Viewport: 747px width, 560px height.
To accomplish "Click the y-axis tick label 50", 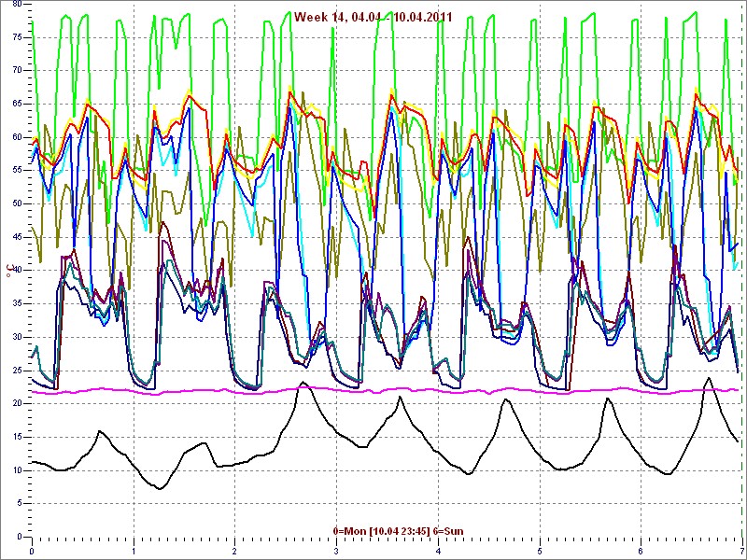I will point(17,203).
